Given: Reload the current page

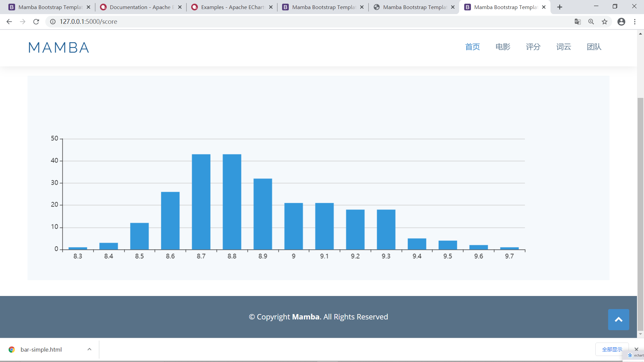Looking at the screenshot, I should [x=36, y=22].
